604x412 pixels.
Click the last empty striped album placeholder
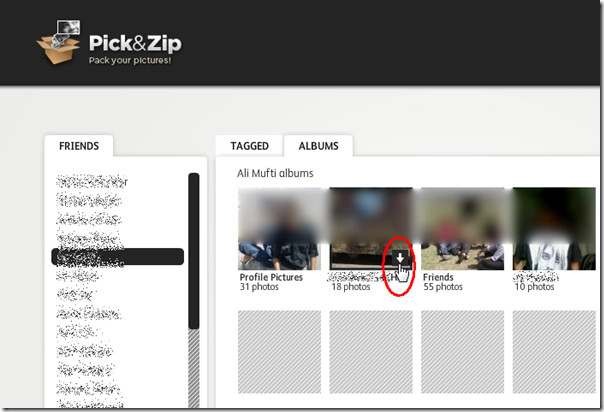coord(554,352)
